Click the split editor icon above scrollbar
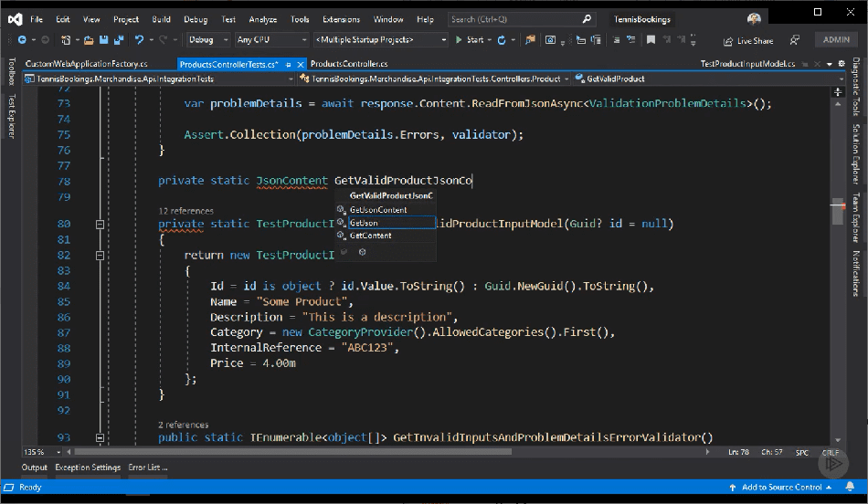The height and width of the screenshot is (504, 868). pos(838,92)
